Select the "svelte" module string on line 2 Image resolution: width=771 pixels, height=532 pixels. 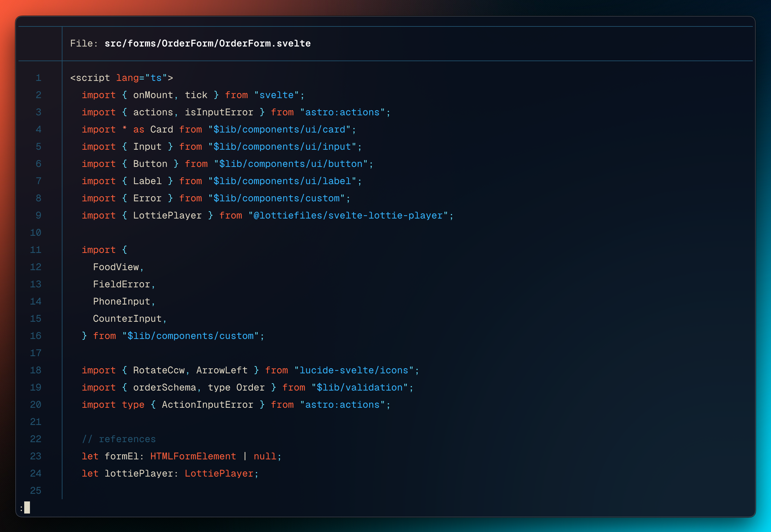click(277, 95)
